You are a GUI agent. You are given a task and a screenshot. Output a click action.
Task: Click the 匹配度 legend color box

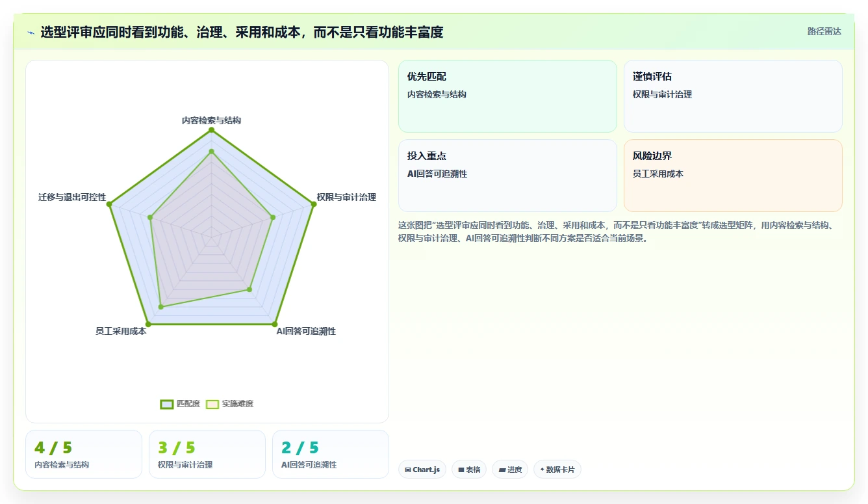pyautogui.click(x=167, y=404)
